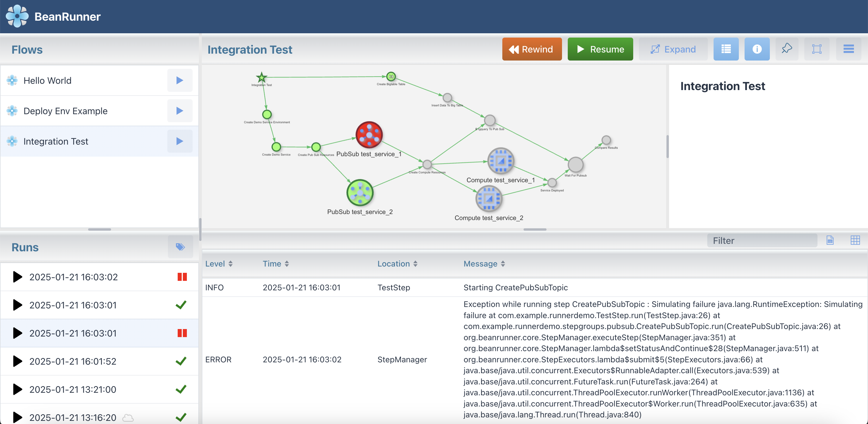
Task: Open the hamburger menu icon
Action: tap(848, 49)
